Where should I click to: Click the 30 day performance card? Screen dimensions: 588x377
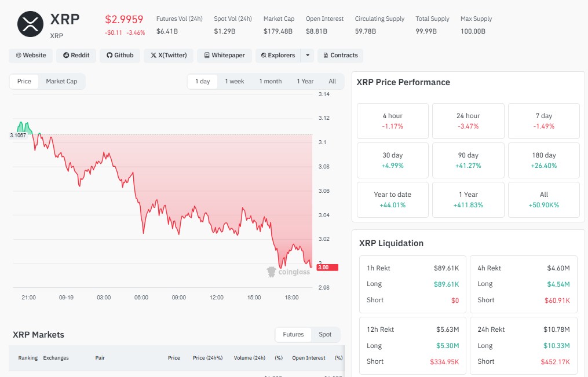pyautogui.click(x=393, y=160)
